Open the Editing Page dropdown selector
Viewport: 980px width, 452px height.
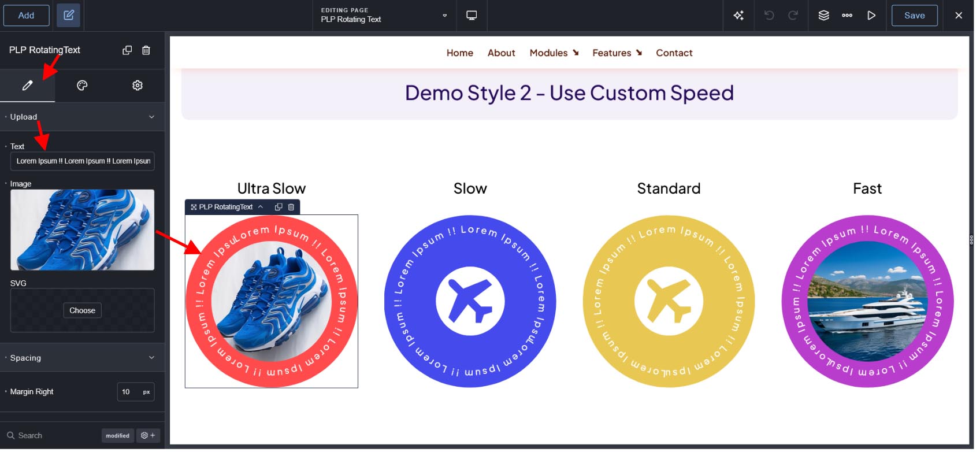384,16
